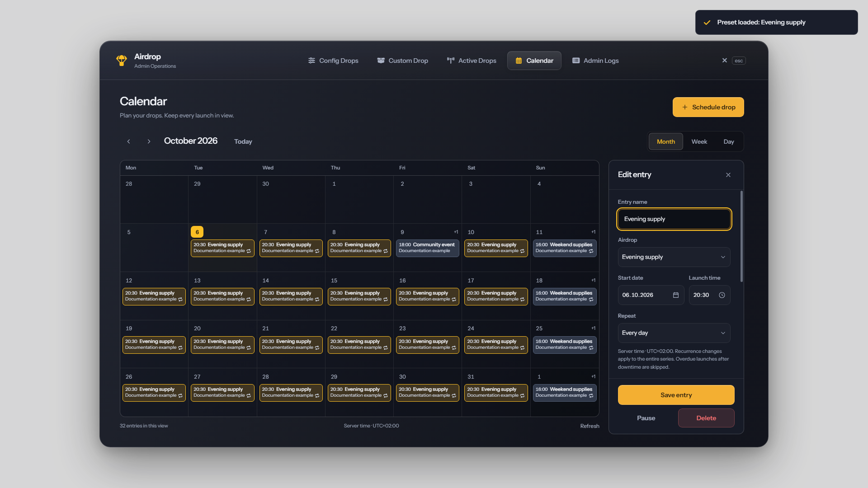Click the +1 overflow on October 11
Viewport: 868px width, 488px height.
593,232
